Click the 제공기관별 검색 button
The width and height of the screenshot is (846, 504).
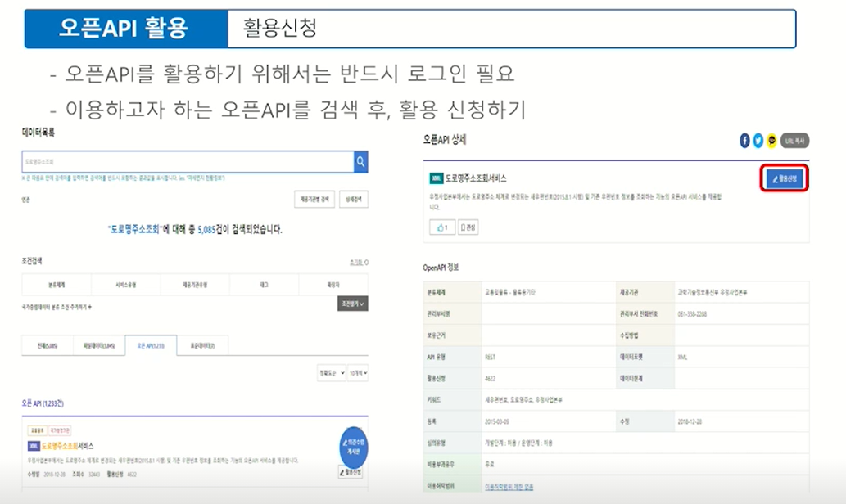[x=314, y=200]
